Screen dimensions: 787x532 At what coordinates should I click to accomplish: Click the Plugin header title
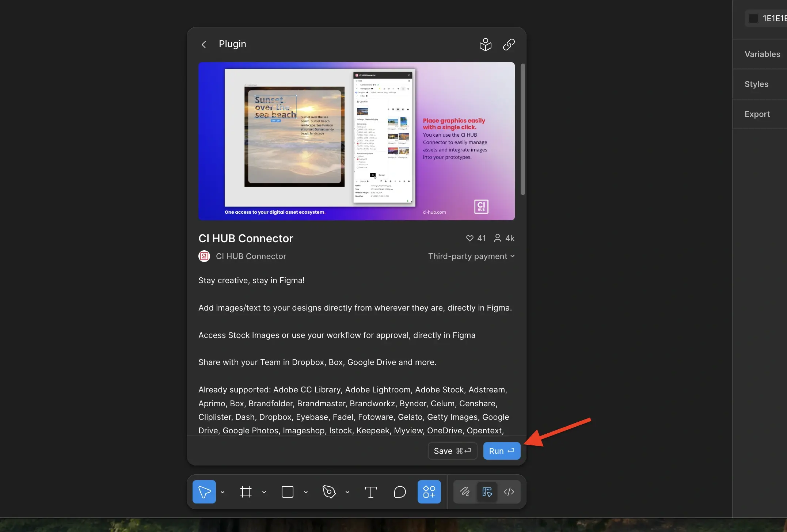coord(232,44)
